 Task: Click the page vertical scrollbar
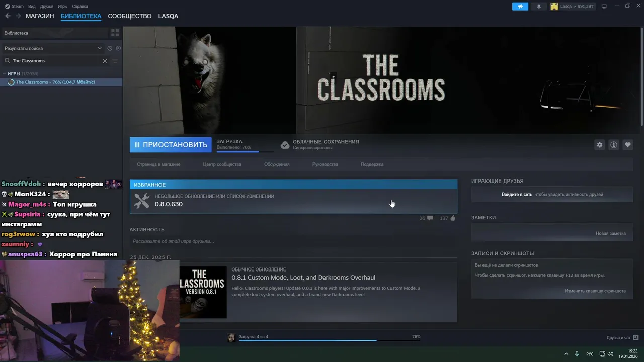click(x=641, y=75)
